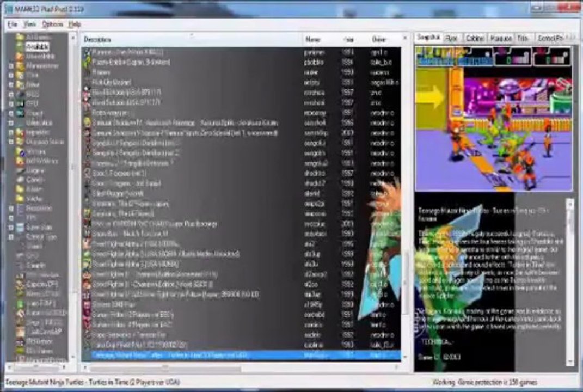The image size is (583, 392).
Task: Click the Working folder icon with checkmark
Action: (20, 151)
